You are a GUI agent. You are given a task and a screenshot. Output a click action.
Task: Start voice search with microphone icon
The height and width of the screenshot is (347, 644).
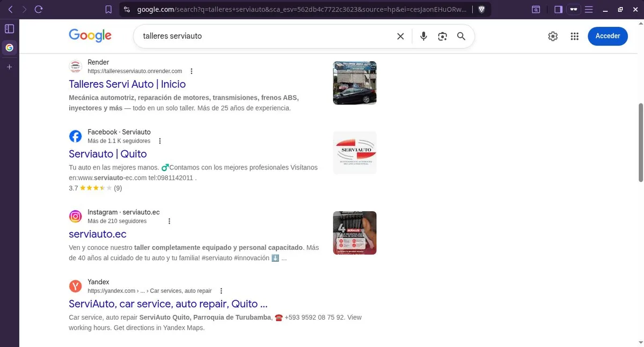point(423,36)
